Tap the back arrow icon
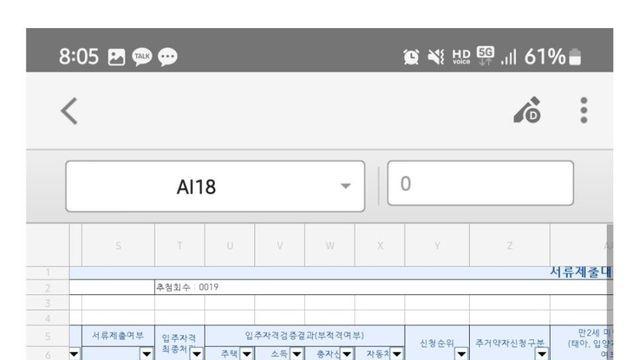This screenshot has height=360, width=640. coord(69,111)
